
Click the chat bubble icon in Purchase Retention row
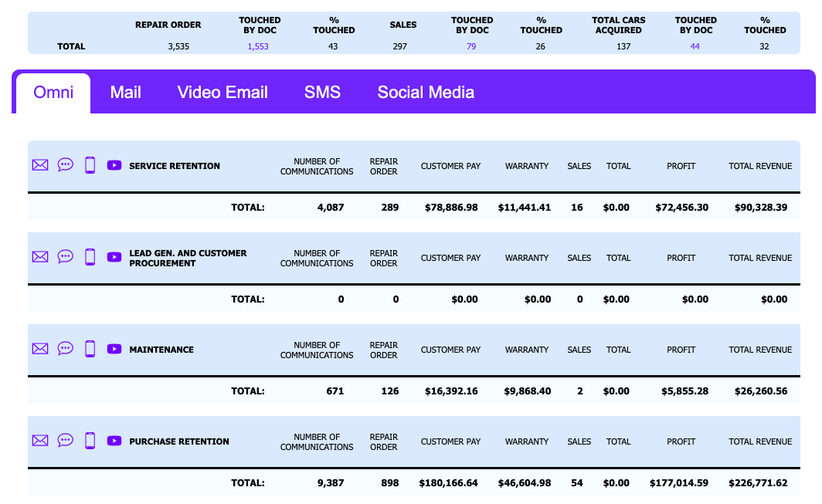[x=65, y=440]
